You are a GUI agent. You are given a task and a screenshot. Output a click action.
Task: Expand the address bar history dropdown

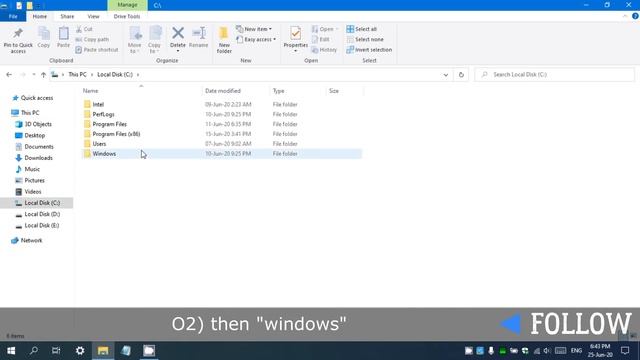[446, 75]
